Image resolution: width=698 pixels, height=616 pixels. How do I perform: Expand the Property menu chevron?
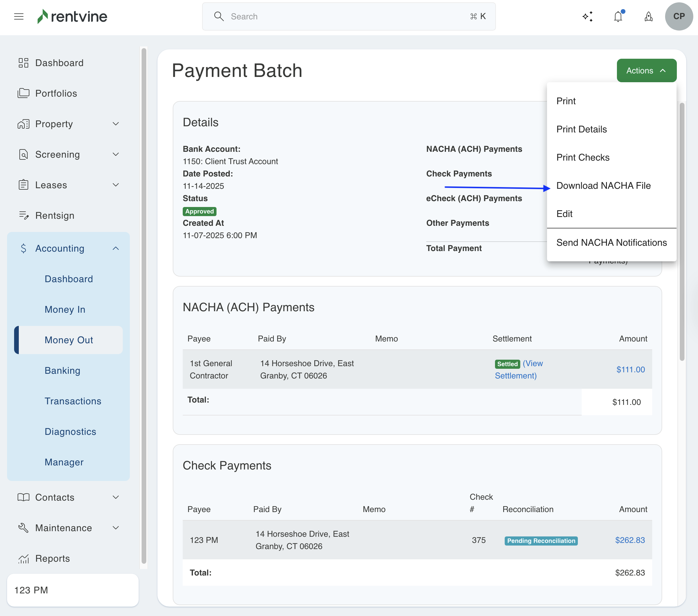(x=116, y=124)
